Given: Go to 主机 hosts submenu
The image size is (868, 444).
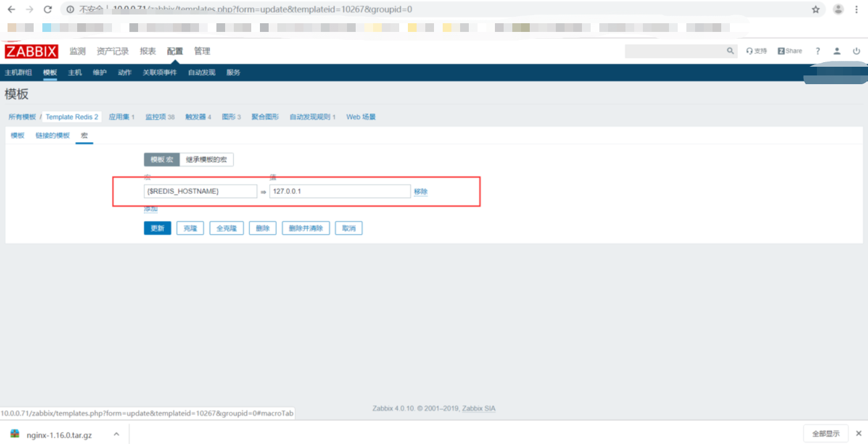Looking at the screenshot, I should (x=75, y=73).
